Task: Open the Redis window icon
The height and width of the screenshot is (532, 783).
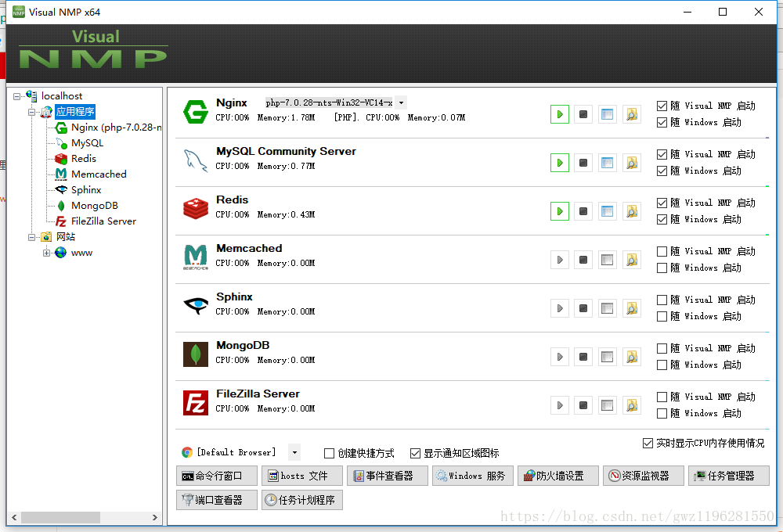Action: [x=608, y=211]
